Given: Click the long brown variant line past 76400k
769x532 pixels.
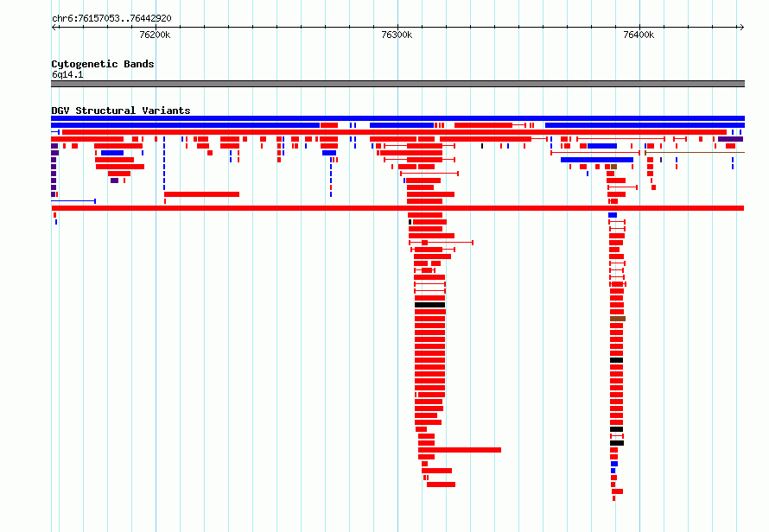Looking at the screenshot, I should (x=695, y=153).
